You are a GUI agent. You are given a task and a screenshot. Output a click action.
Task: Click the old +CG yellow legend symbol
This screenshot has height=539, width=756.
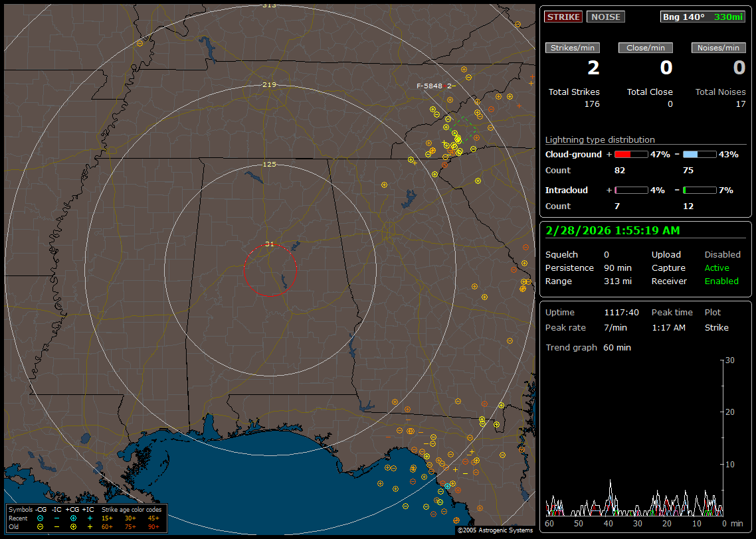(73, 526)
